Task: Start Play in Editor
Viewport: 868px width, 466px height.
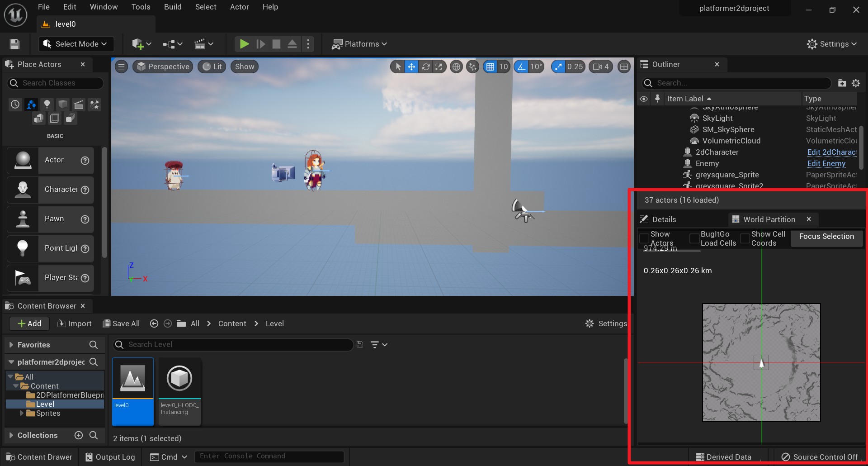Action: point(244,44)
